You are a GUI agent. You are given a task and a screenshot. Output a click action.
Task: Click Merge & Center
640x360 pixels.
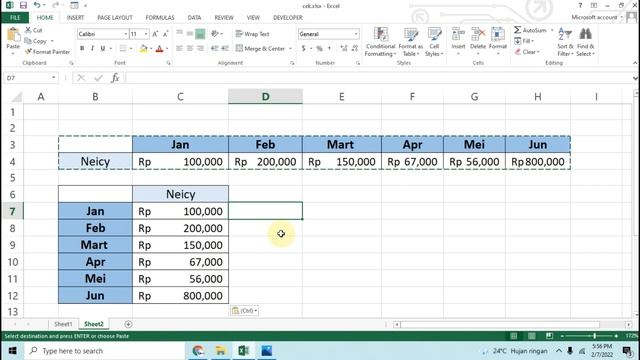(x=260, y=49)
